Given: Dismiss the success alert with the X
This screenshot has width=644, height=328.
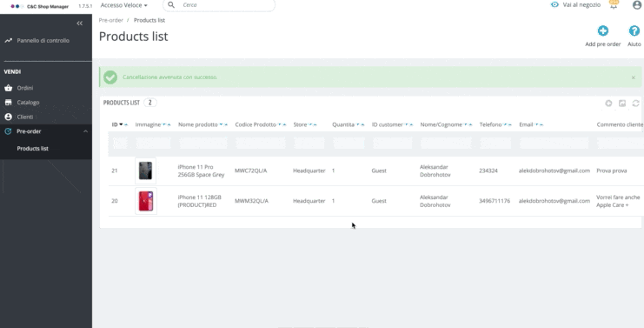Looking at the screenshot, I should coord(634,77).
